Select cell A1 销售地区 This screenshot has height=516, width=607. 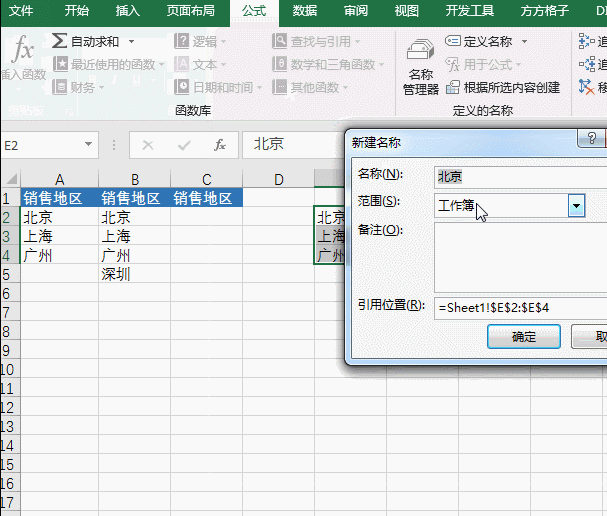pyautogui.click(x=60, y=198)
